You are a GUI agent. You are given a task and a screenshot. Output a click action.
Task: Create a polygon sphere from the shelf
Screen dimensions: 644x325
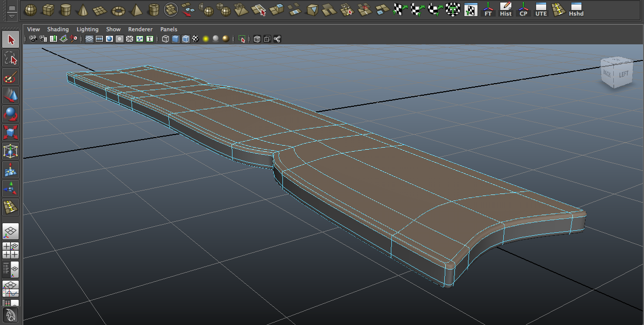(31, 9)
